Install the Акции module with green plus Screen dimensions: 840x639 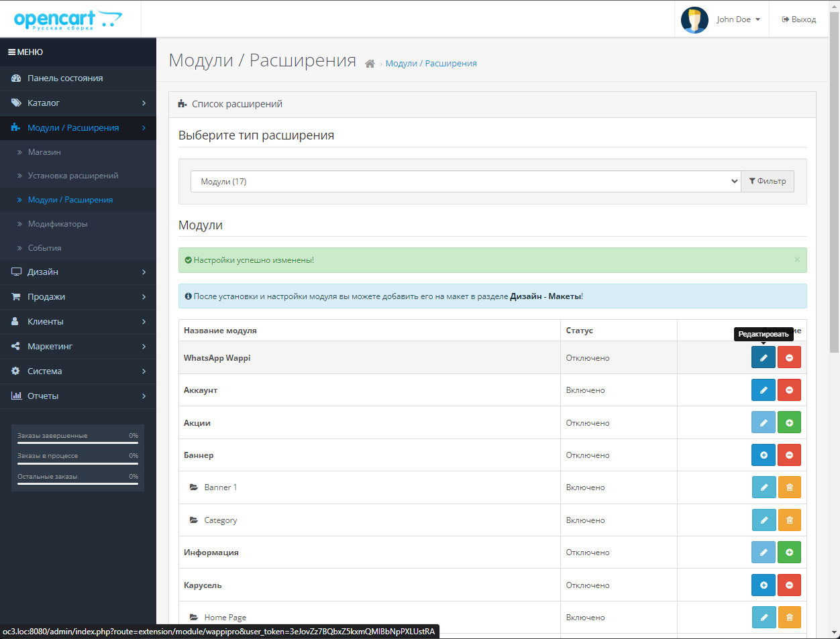pos(789,422)
